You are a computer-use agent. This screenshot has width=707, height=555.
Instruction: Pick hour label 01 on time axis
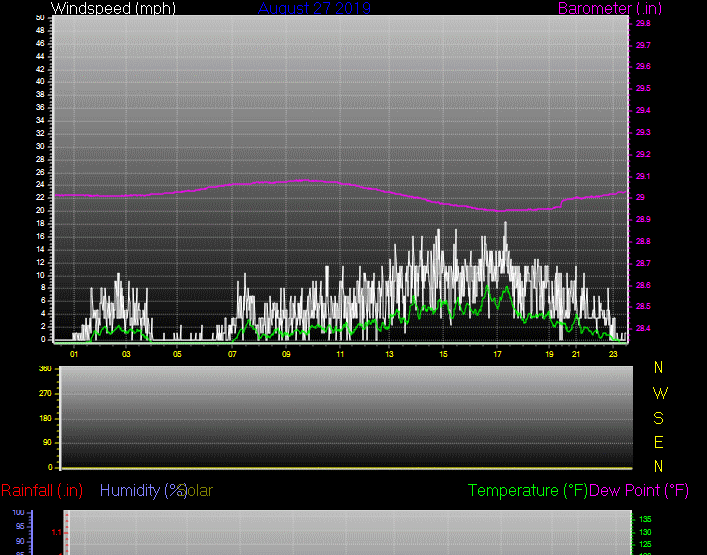tap(74, 354)
